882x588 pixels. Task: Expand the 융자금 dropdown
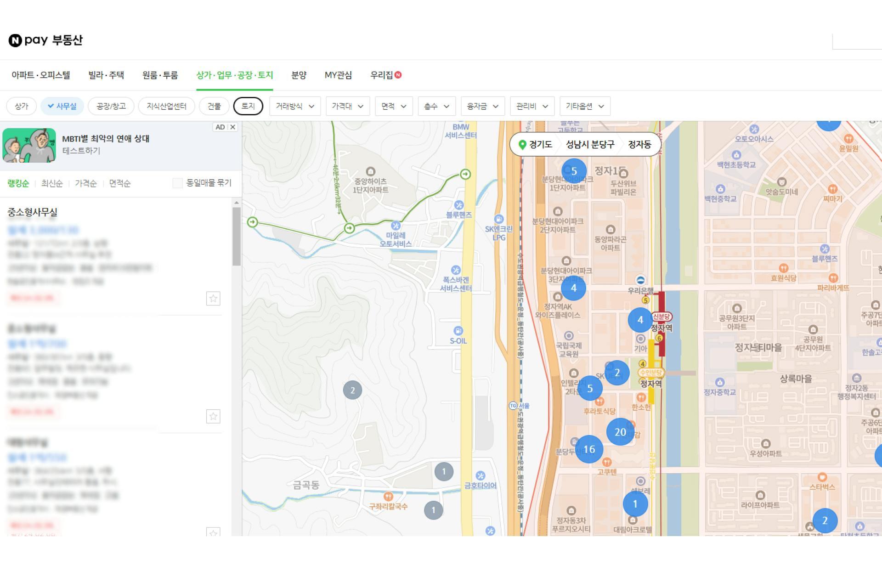pyautogui.click(x=483, y=106)
